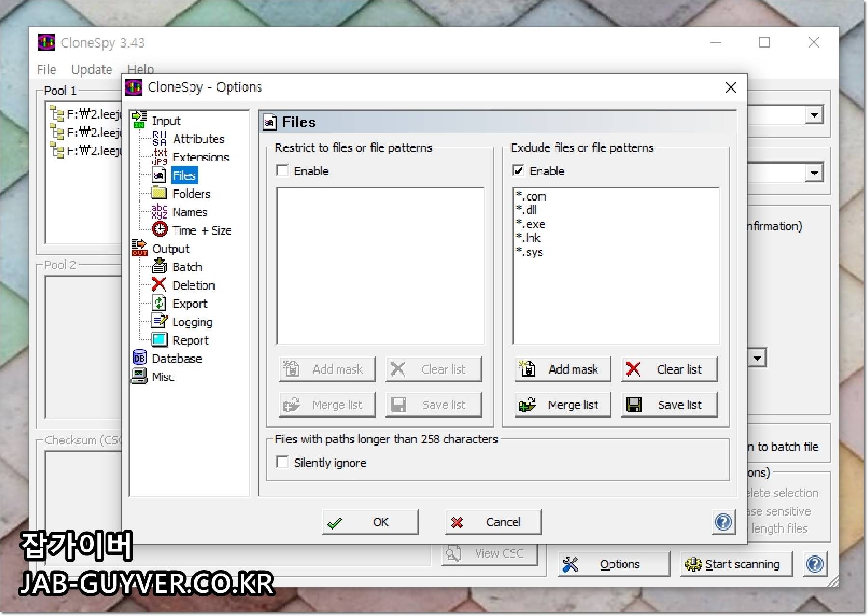
Task: Click the help icon beside Start scanning
Action: tap(814, 564)
